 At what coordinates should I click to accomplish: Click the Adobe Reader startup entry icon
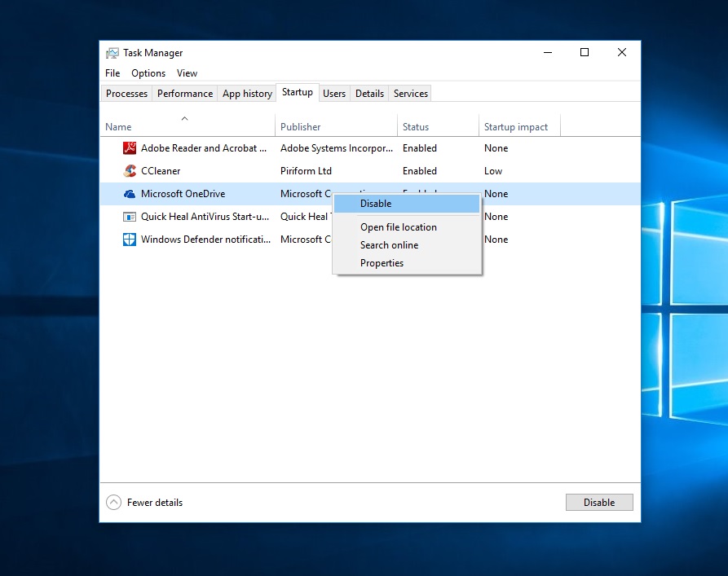click(x=129, y=148)
